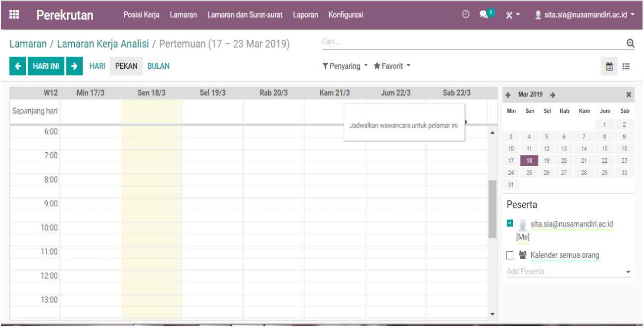644x328 pixels.
Task: Expand the Favorit dropdown
Action: 391,66
